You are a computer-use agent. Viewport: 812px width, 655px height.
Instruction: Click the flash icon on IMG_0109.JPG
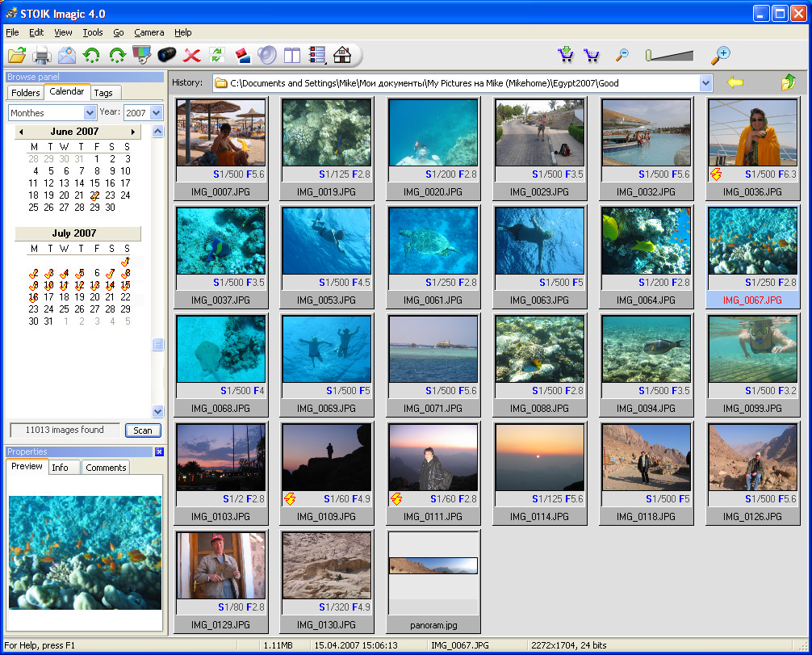(290, 499)
